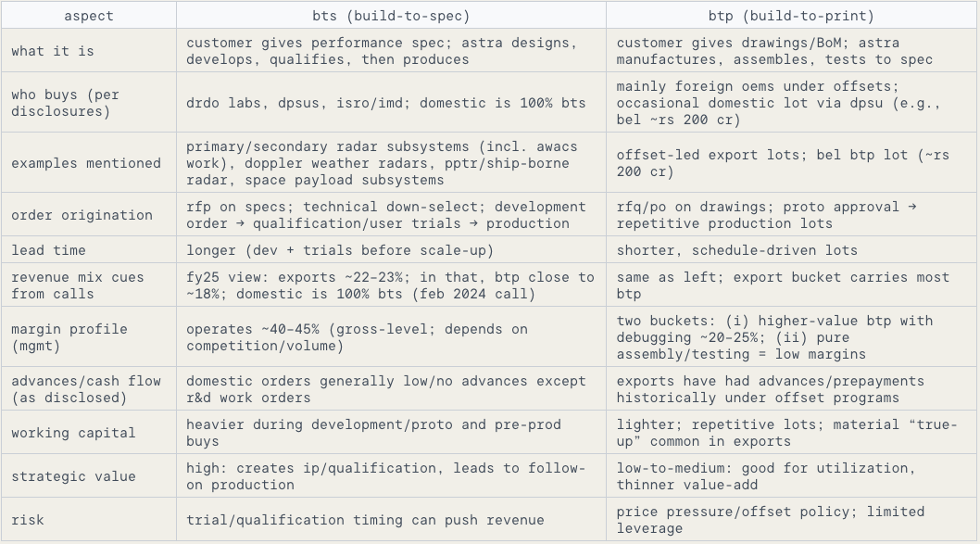Click the cell mentioning doppler weather radars

pos(391,163)
